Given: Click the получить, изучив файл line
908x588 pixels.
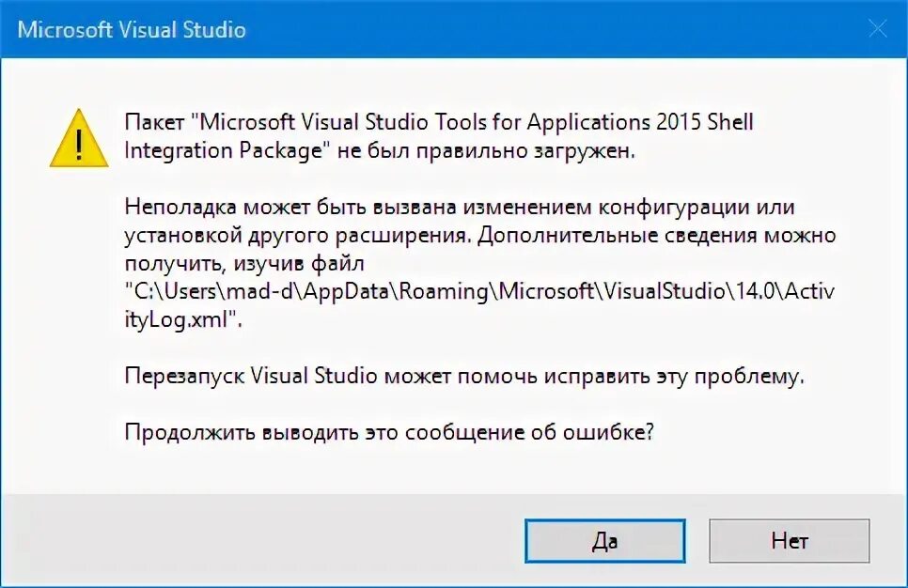Looking at the screenshot, I should coord(244,264).
